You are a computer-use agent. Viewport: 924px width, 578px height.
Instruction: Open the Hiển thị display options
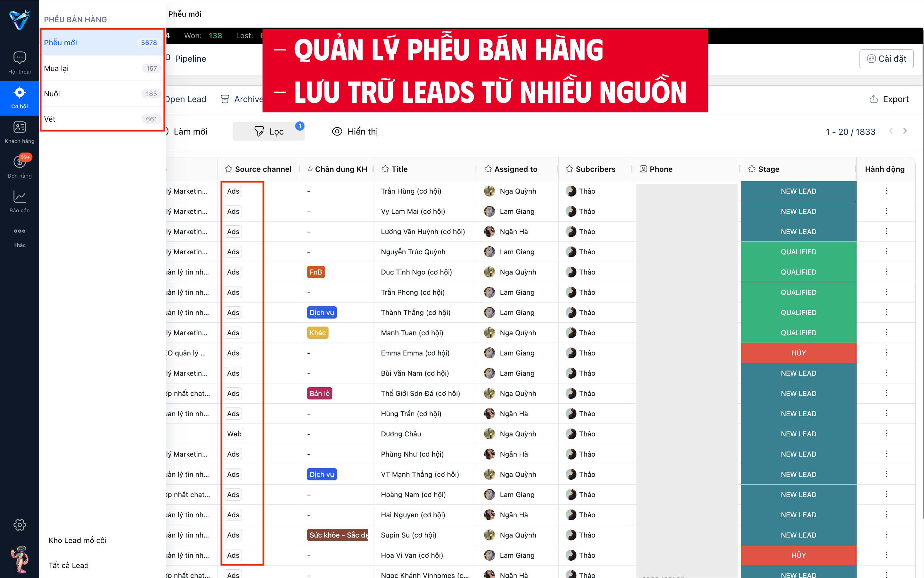(355, 132)
